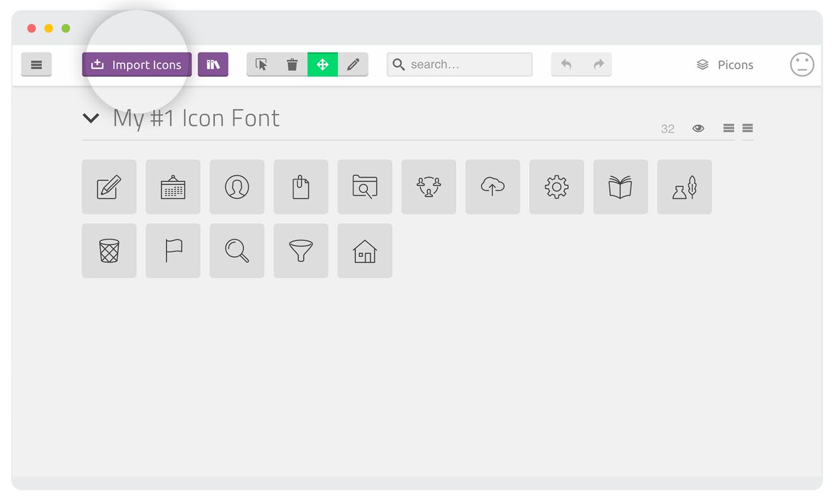834x504 pixels.
Task: Select the funnel filter glyph thumbnail
Action: [x=300, y=251]
